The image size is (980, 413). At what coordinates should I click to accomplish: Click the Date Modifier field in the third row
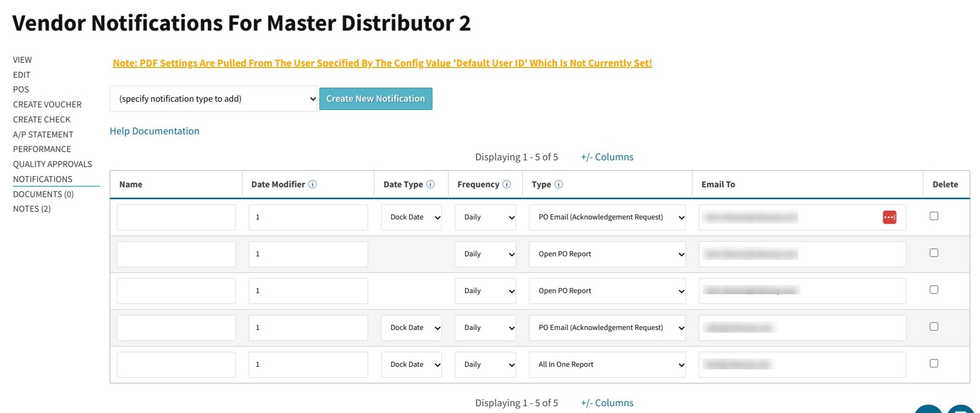(308, 291)
